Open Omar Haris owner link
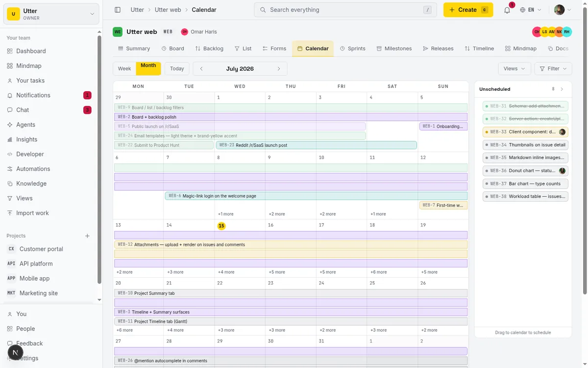This screenshot has width=588, height=368. coord(199,32)
